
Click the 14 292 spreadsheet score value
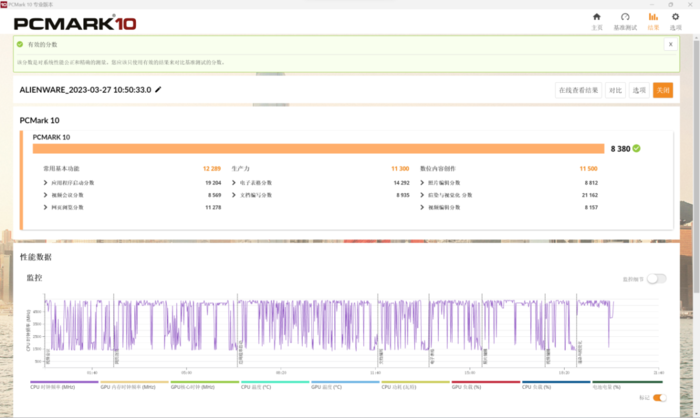point(401,183)
